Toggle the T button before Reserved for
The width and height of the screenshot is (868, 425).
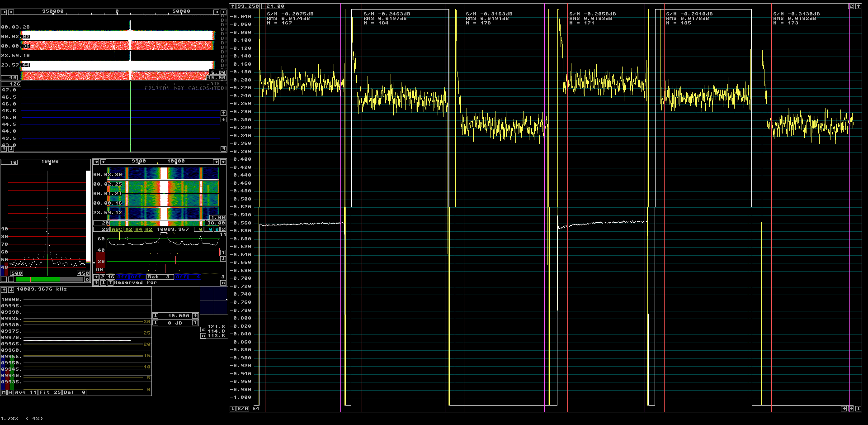coord(110,282)
